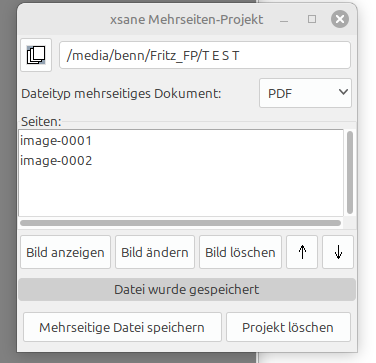
Task: Click the Bild ändern button
Action: click(x=155, y=252)
